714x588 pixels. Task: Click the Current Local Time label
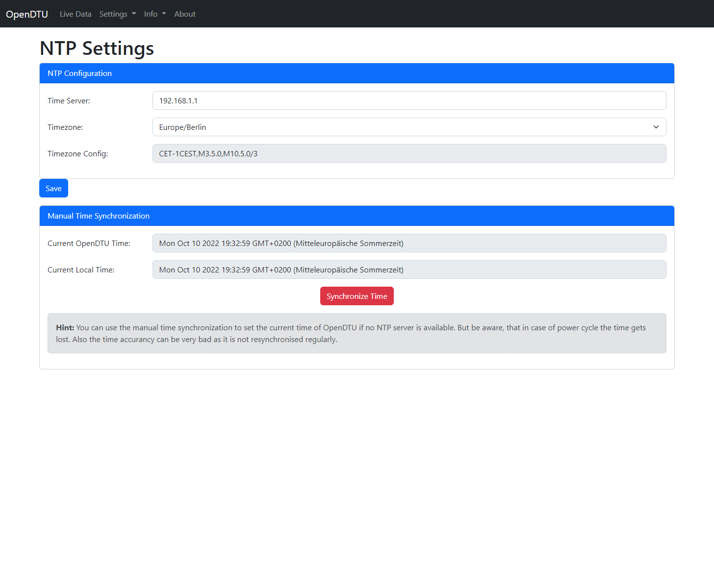81,270
